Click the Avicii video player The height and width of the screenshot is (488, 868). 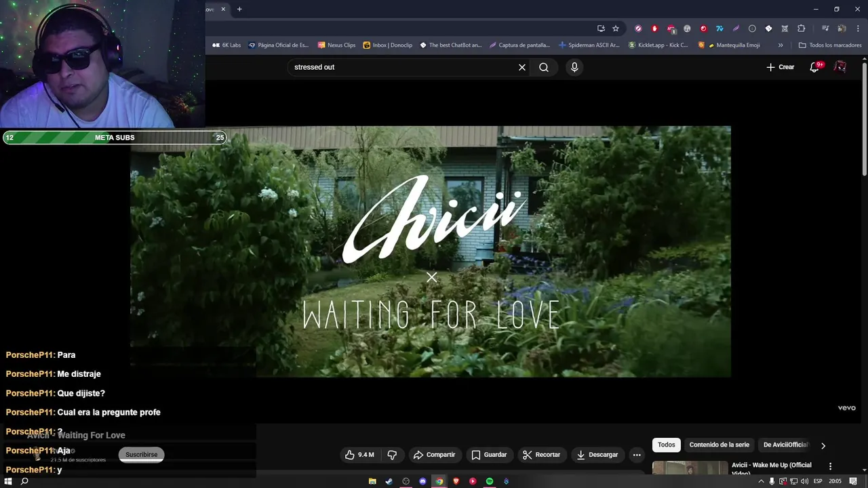click(x=431, y=251)
